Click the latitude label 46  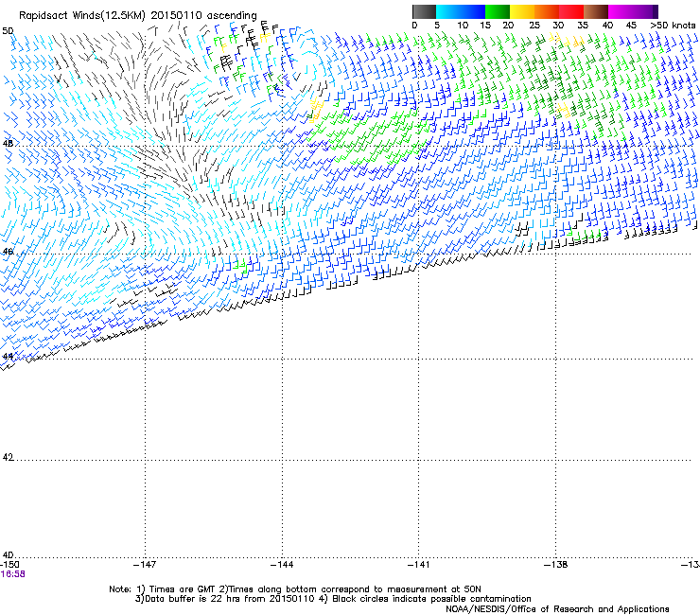pyautogui.click(x=8, y=252)
